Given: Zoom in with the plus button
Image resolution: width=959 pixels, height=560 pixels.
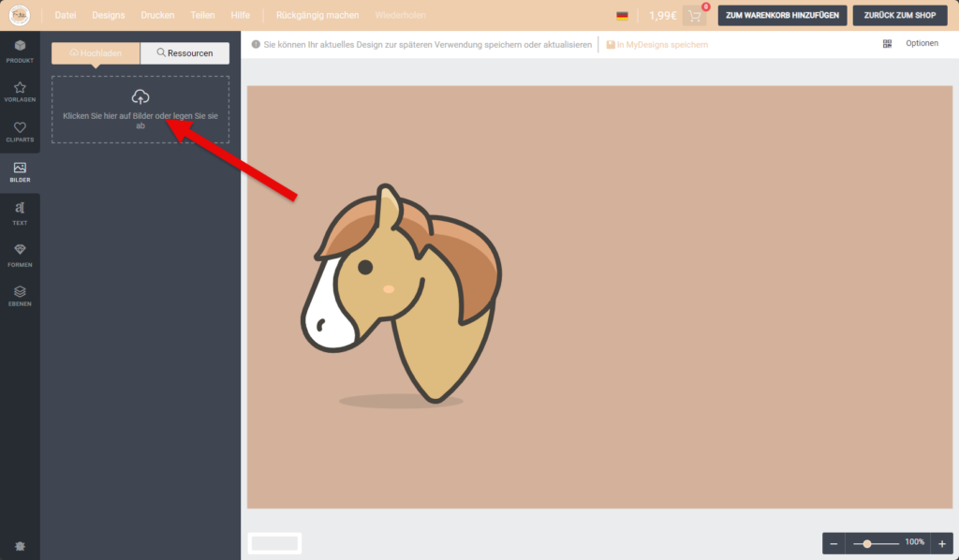Looking at the screenshot, I should (942, 544).
